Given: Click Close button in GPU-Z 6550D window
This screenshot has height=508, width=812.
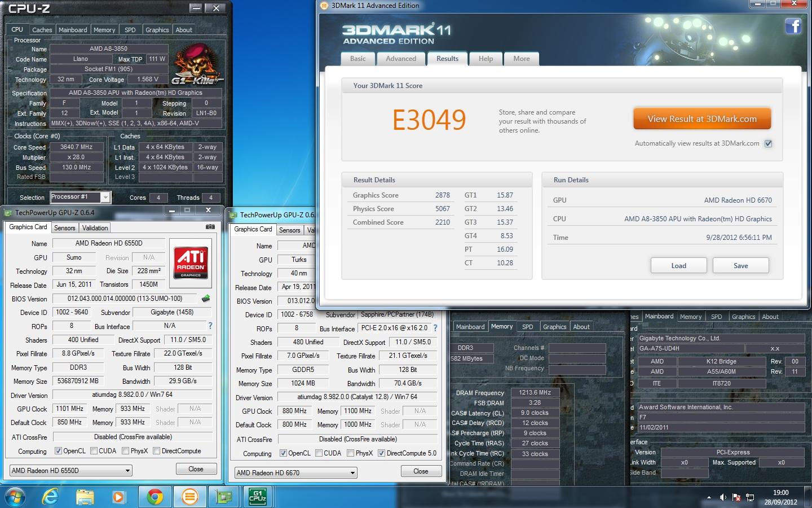Looking at the screenshot, I should (196, 469).
